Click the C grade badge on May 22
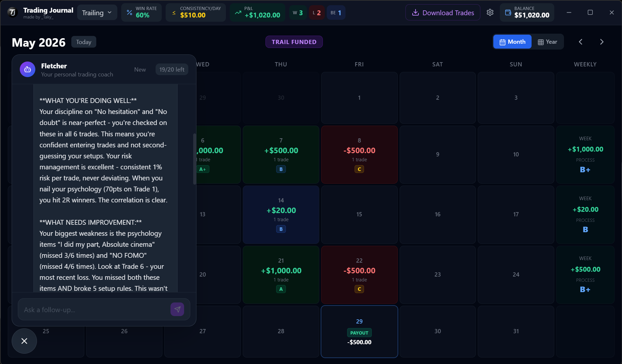The height and width of the screenshot is (364, 622). click(x=359, y=289)
